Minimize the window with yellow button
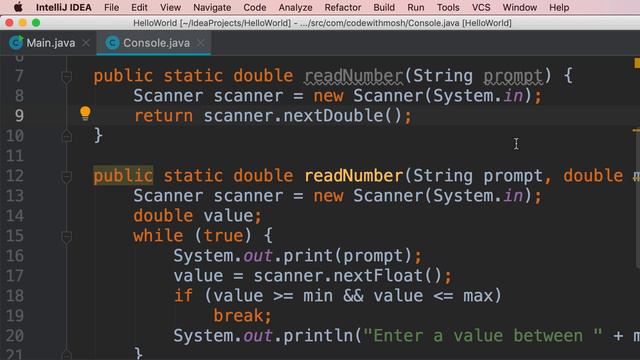 click(22, 23)
